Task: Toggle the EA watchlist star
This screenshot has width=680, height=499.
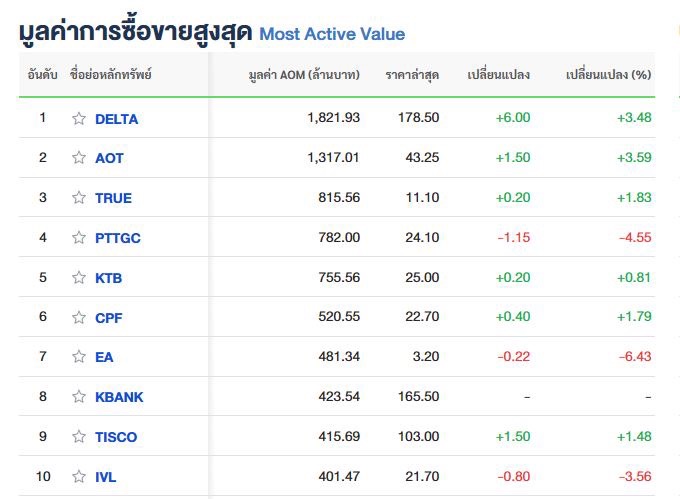Action: tap(79, 357)
